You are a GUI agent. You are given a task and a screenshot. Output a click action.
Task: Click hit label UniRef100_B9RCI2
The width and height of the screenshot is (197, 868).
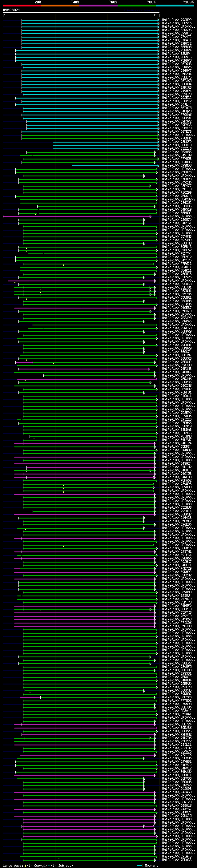point(177,44)
